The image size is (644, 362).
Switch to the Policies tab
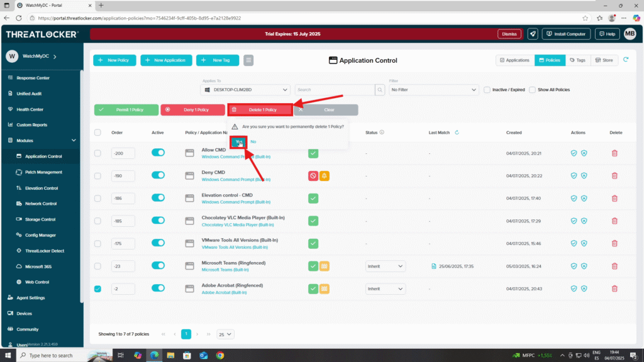click(550, 60)
